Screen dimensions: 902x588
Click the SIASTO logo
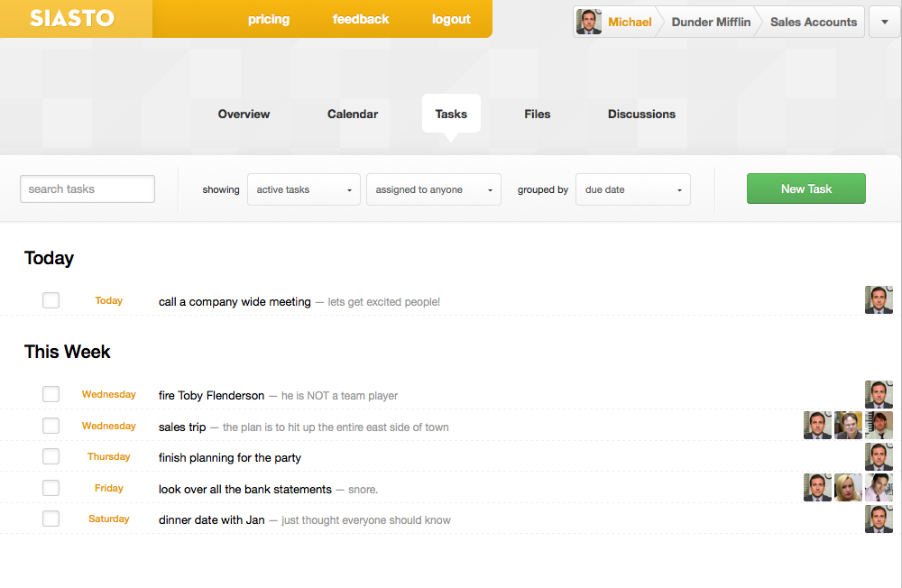pyautogui.click(x=72, y=19)
